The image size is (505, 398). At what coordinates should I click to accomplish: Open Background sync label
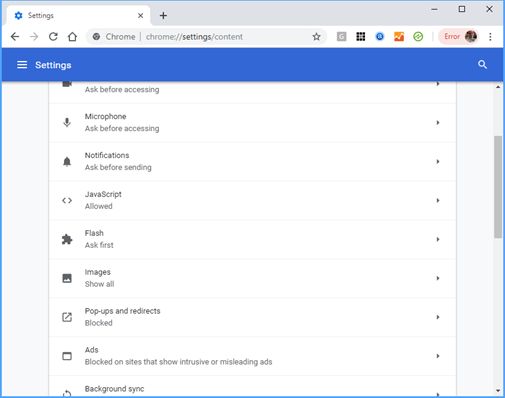click(114, 389)
